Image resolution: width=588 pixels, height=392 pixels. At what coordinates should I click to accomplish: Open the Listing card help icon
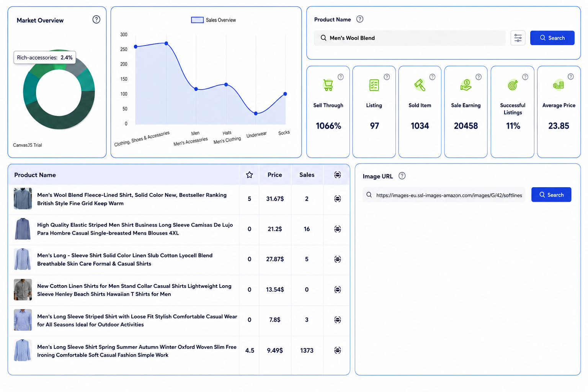pyautogui.click(x=387, y=77)
